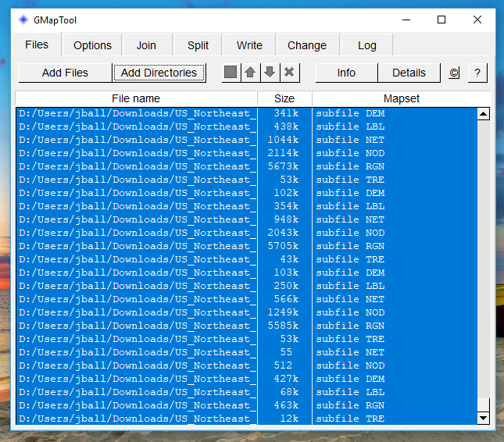Minimize the GMapTool window

tap(406, 20)
